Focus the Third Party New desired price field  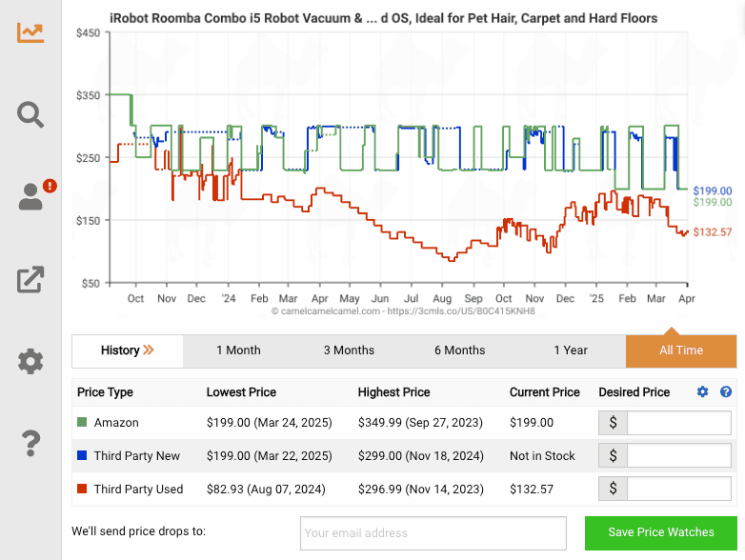coord(679,456)
